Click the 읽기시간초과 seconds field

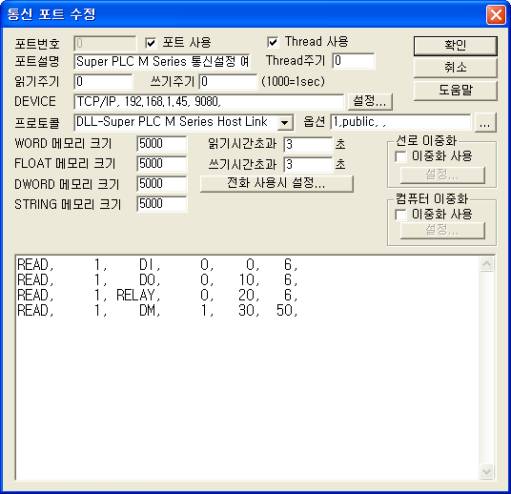[x=308, y=144]
